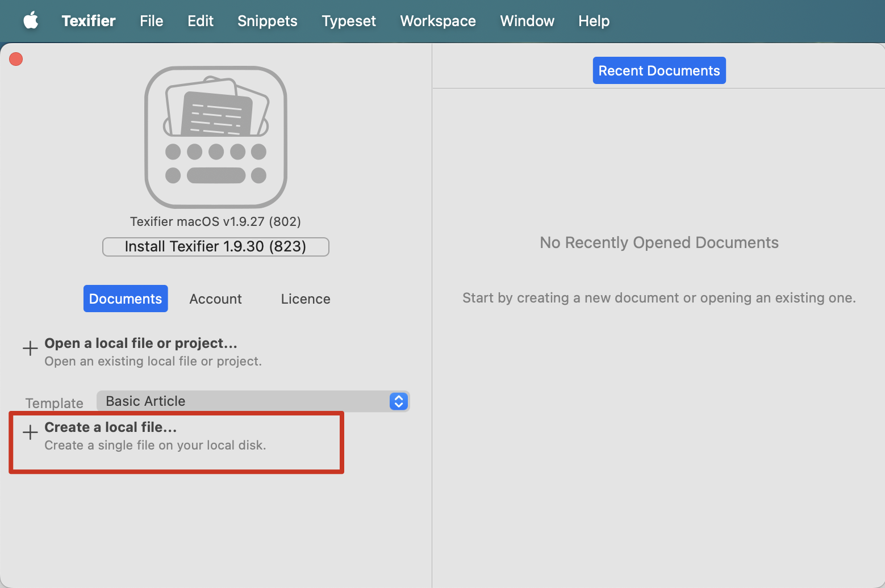Click the Texifier macOS v1.9.27 version text
Screen dimensions: 885x588
216,221
